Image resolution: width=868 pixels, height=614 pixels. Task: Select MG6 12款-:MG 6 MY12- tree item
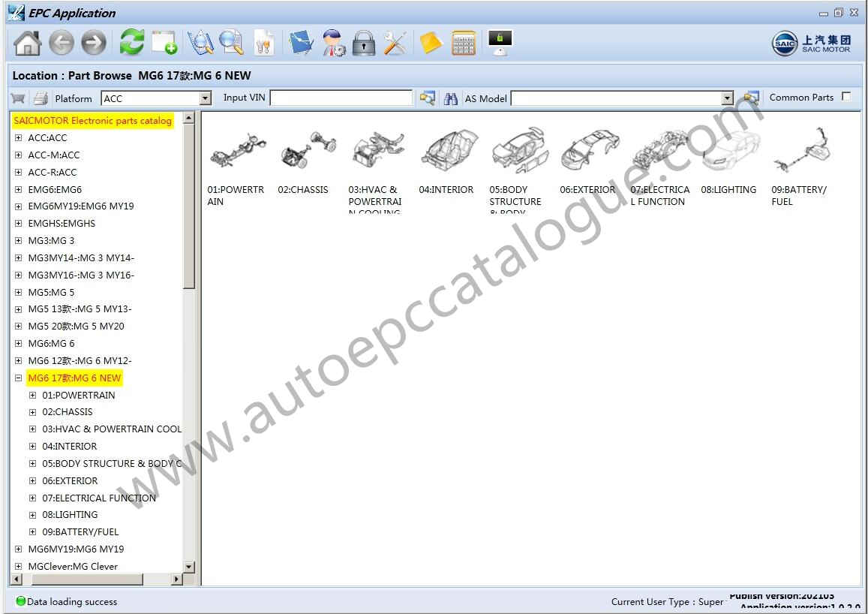point(80,361)
